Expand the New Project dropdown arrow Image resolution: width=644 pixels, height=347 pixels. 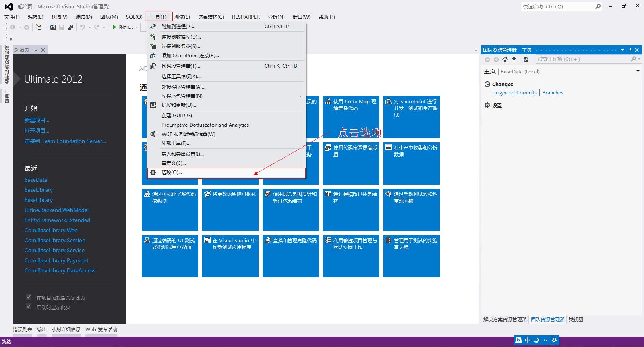point(46,27)
